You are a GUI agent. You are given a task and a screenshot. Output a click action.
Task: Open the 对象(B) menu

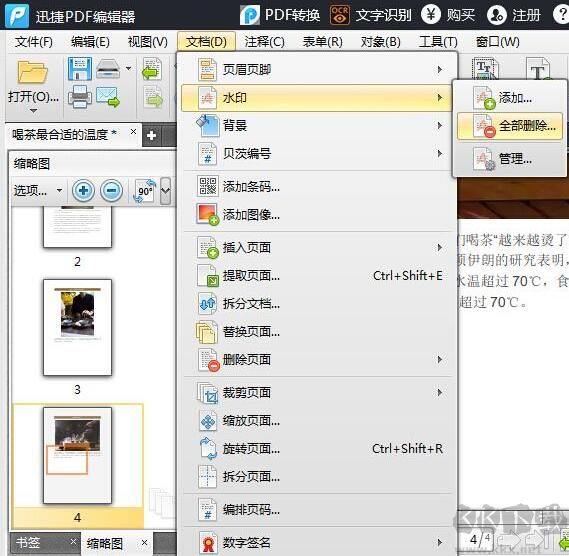click(x=380, y=42)
